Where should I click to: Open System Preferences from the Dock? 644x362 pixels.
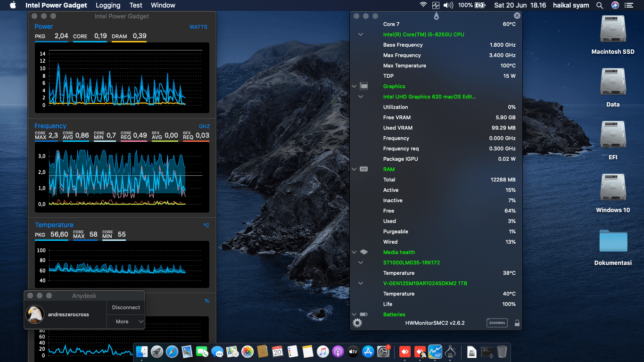pos(383,351)
